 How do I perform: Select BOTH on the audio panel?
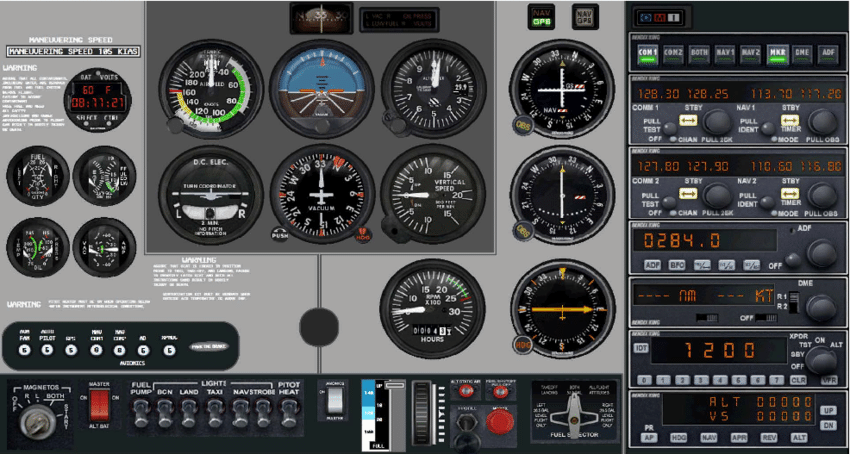(x=699, y=54)
